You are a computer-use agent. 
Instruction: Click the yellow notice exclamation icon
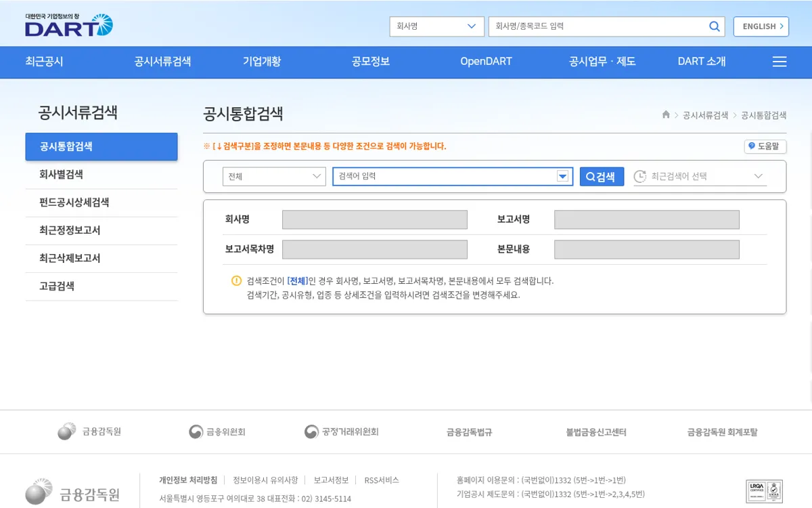coord(236,280)
